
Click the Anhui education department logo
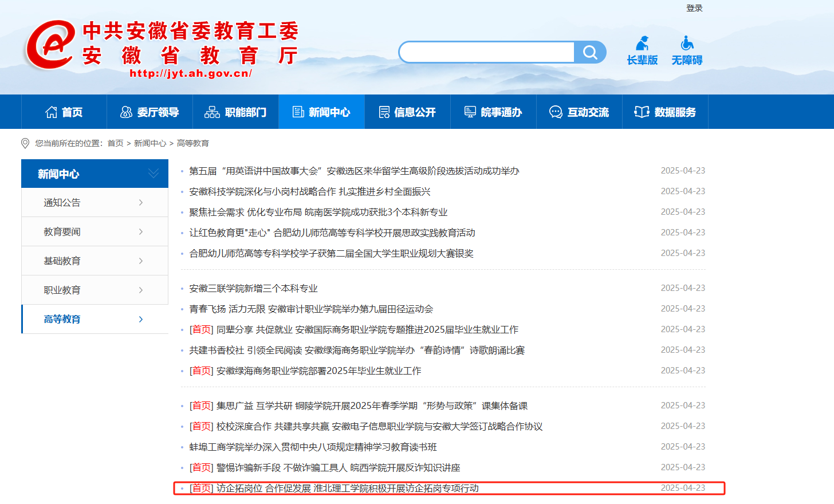click(50, 45)
